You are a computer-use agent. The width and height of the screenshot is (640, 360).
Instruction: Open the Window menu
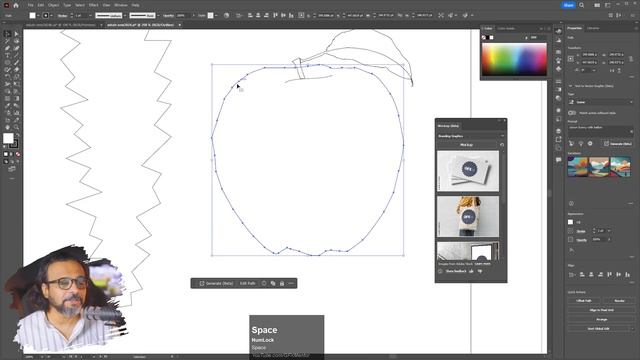(x=121, y=5)
